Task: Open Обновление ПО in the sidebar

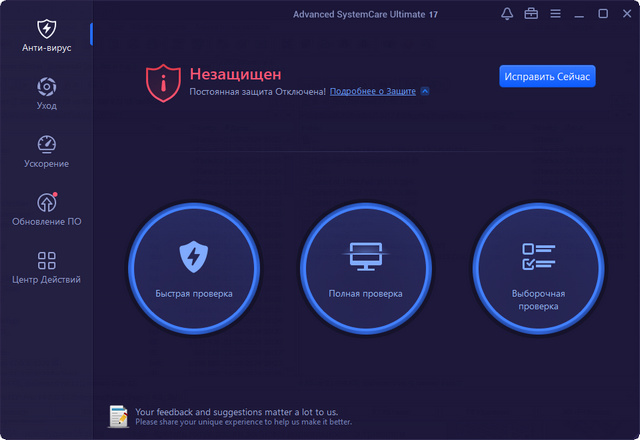Action: coord(46,209)
